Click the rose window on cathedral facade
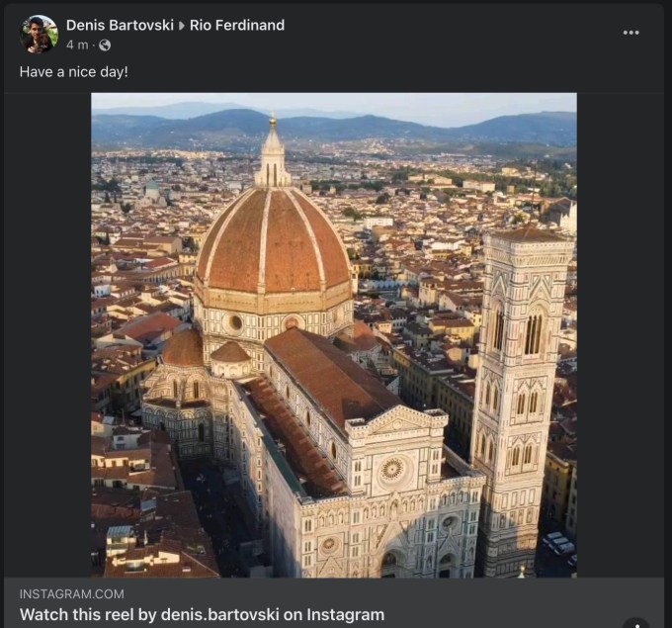The width and height of the screenshot is (672, 628). tap(392, 469)
